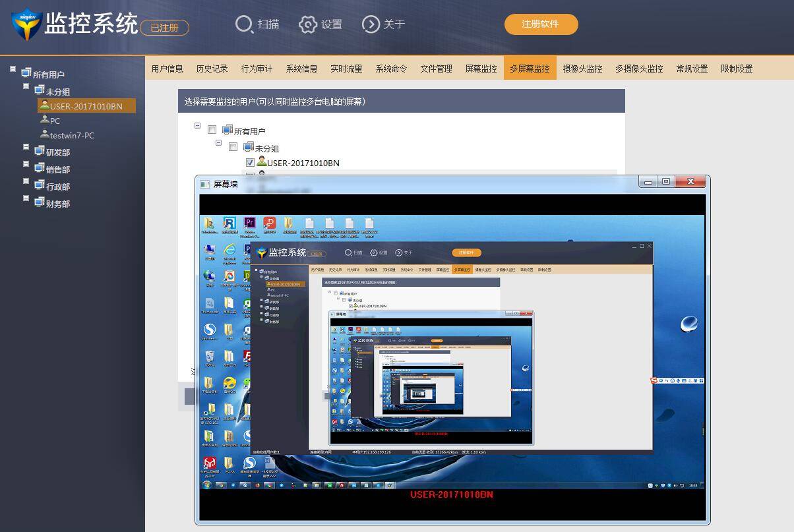Screen dimensions: 794x532
Task: Select the 销售部 group icon
Action: [40, 167]
